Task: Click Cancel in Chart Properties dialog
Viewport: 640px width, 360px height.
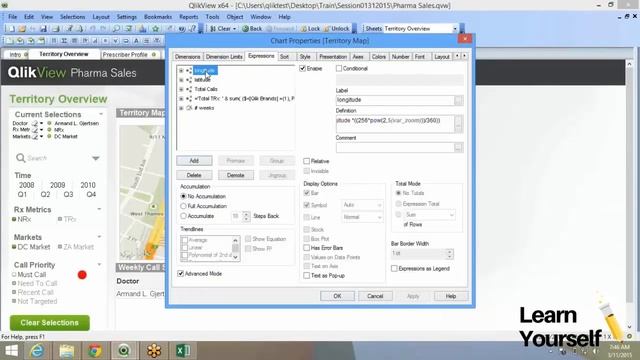Action: coord(375,296)
